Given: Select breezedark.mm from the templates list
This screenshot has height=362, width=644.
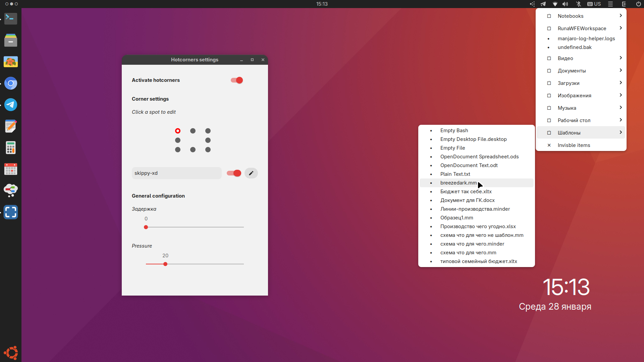Looking at the screenshot, I should tap(458, 183).
